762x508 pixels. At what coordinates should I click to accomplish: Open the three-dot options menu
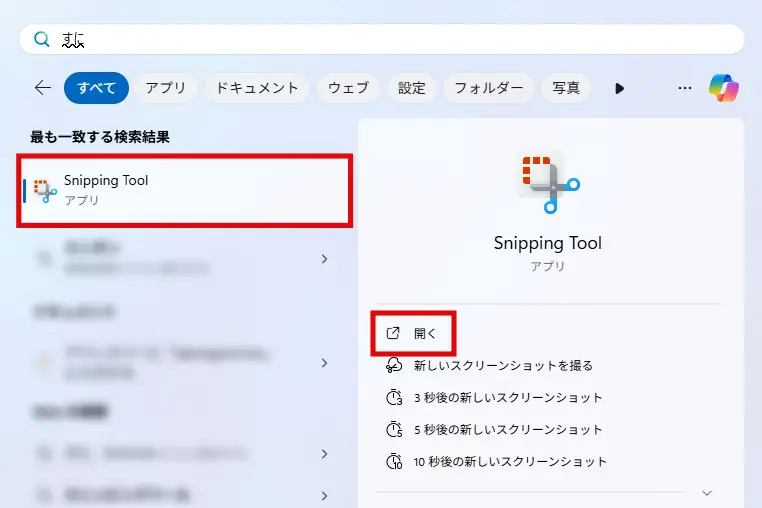click(685, 88)
